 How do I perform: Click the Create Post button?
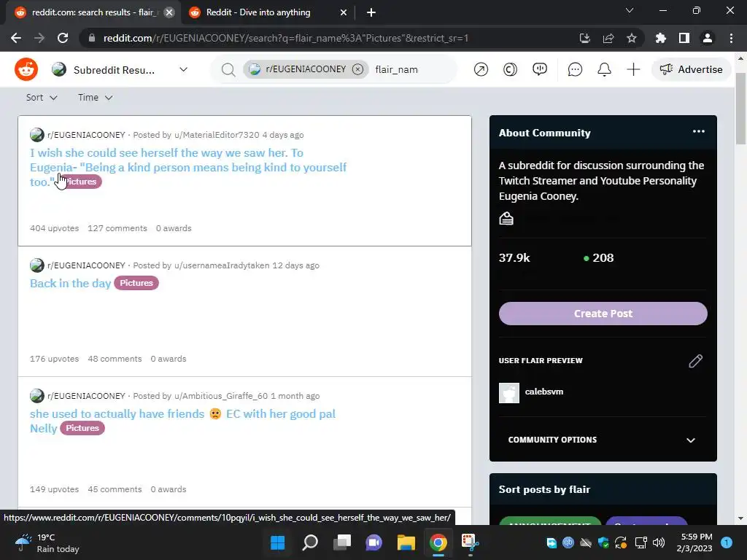pyautogui.click(x=603, y=314)
